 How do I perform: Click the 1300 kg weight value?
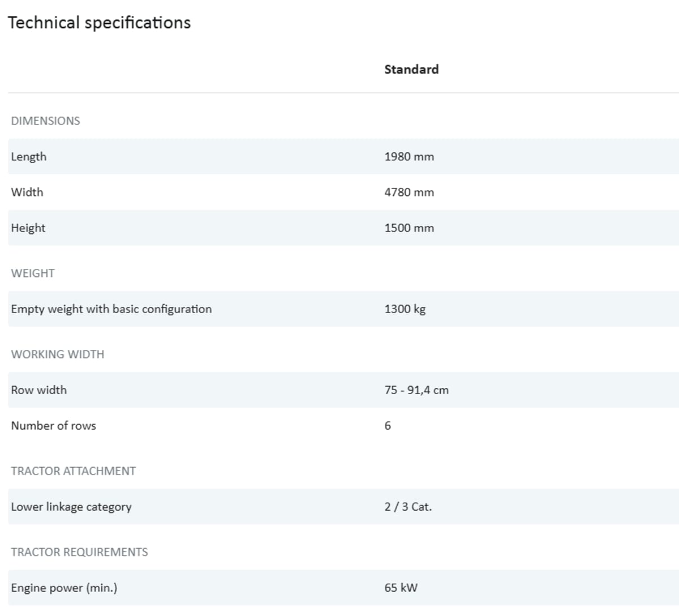[x=405, y=309]
